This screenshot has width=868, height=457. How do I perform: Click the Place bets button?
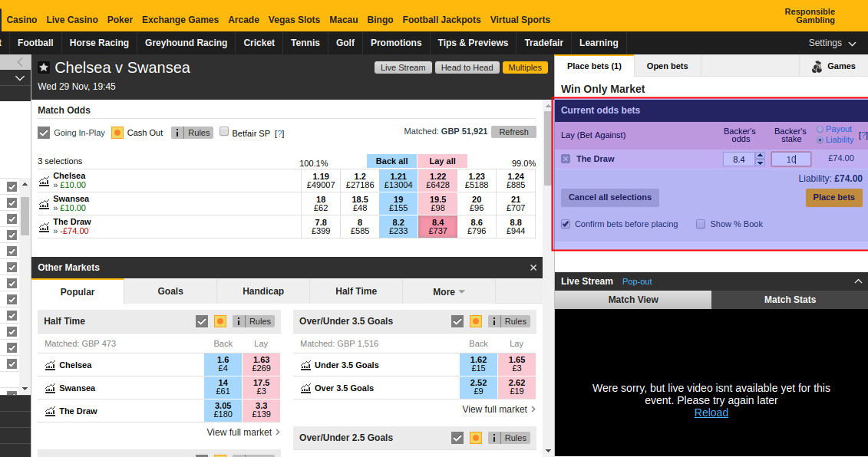click(x=833, y=198)
